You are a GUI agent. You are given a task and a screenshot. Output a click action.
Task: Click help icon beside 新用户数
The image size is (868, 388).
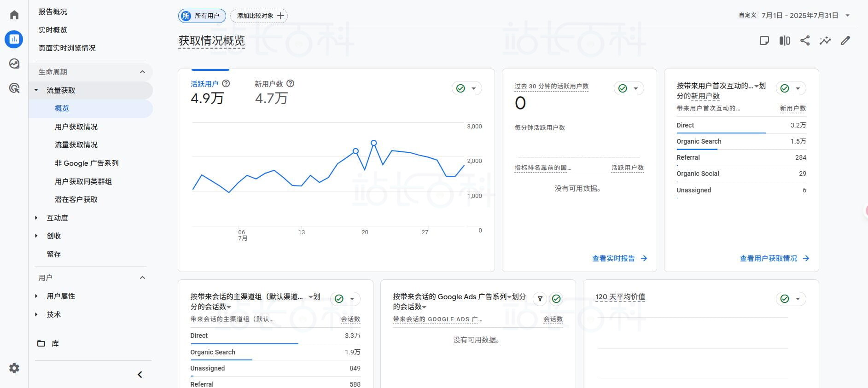pos(291,84)
